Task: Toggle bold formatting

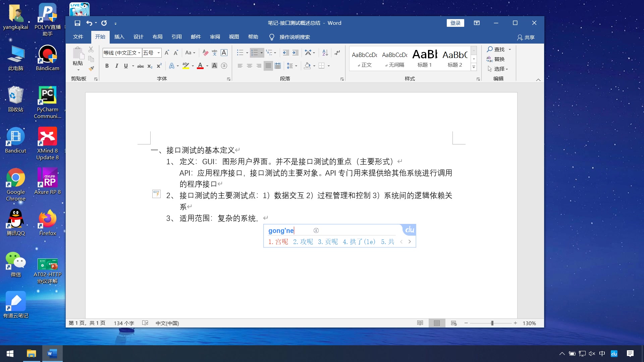Action: pos(107,66)
